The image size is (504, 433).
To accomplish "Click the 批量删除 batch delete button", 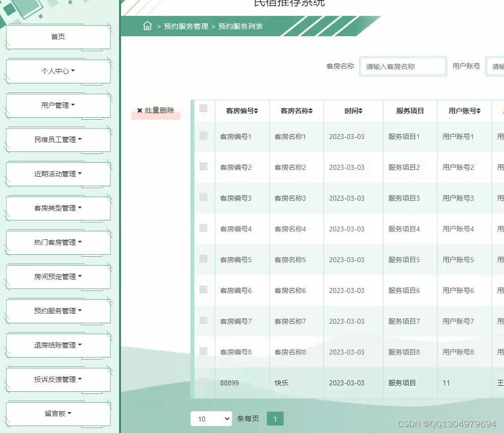I will point(156,111).
